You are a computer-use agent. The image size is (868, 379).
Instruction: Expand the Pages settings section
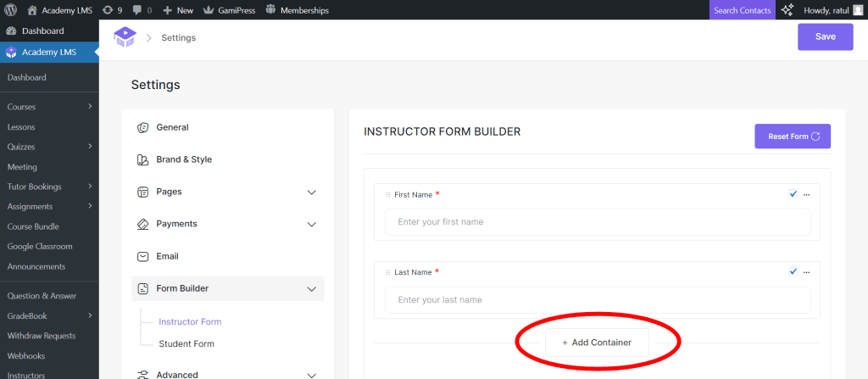[x=312, y=192]
